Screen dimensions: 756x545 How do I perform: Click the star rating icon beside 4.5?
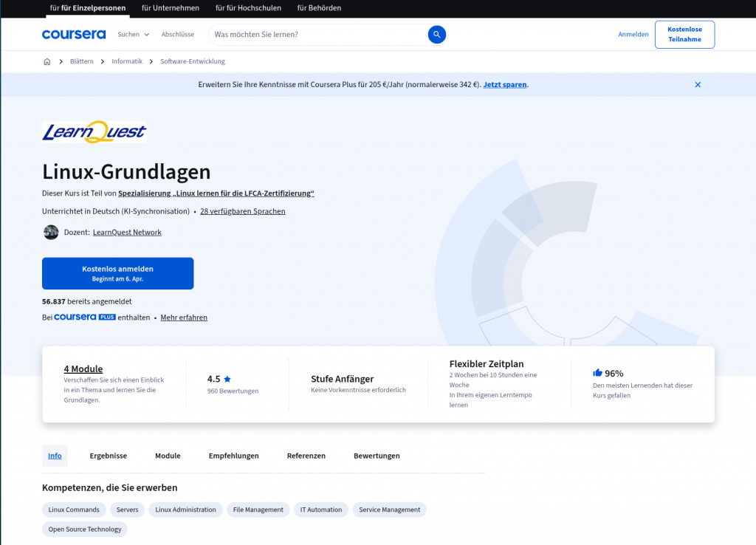click(x=227, y=379)
